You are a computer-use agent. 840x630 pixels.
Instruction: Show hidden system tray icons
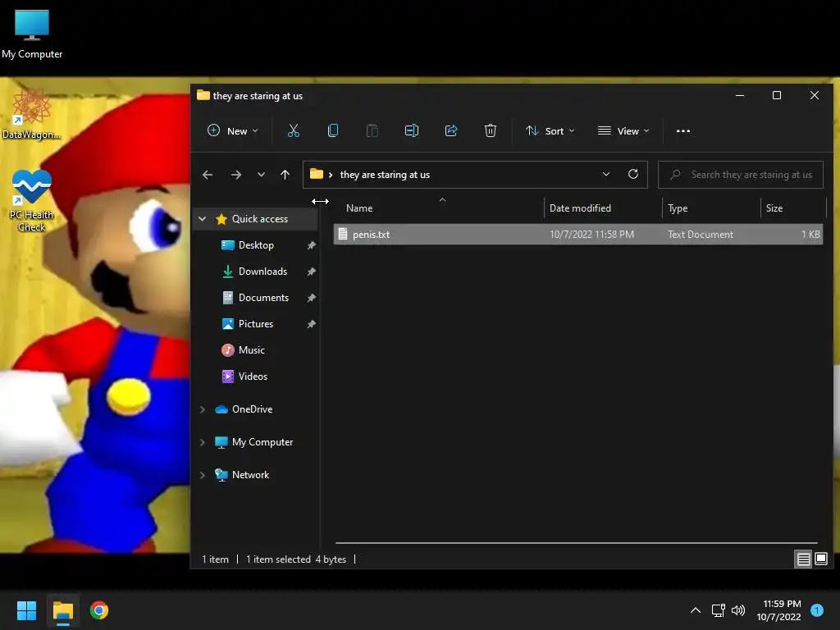pos(696,610)
